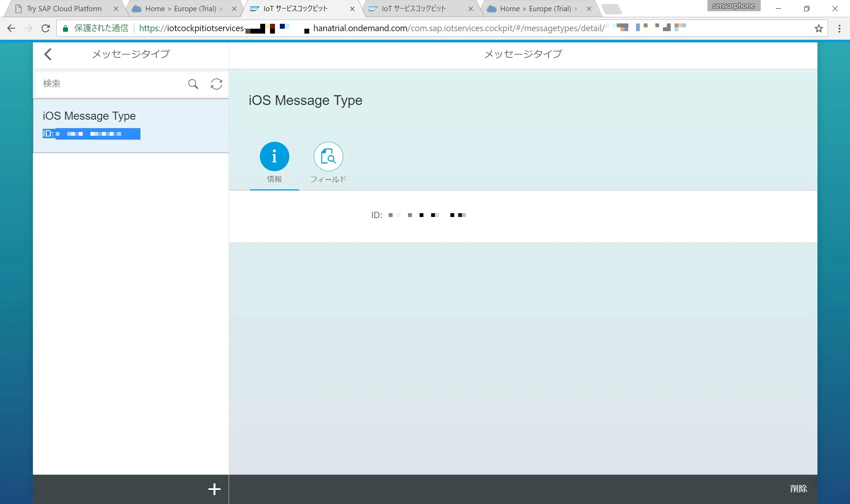Open the 情報 info tab
This screenshot has height=504, width=850.
(x=275, y=163)
